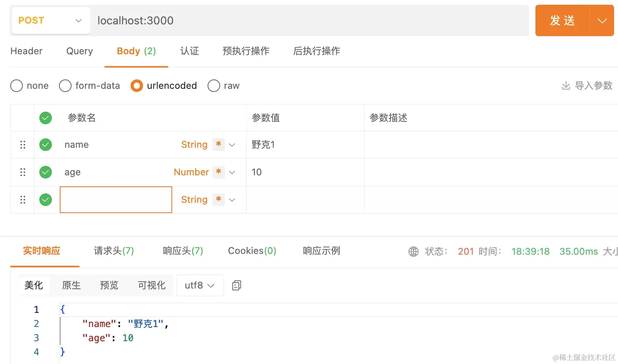Toggle the select-all check in header row
Screen dimensions: 618x364
pyautogui.click(x=46, y=118)
